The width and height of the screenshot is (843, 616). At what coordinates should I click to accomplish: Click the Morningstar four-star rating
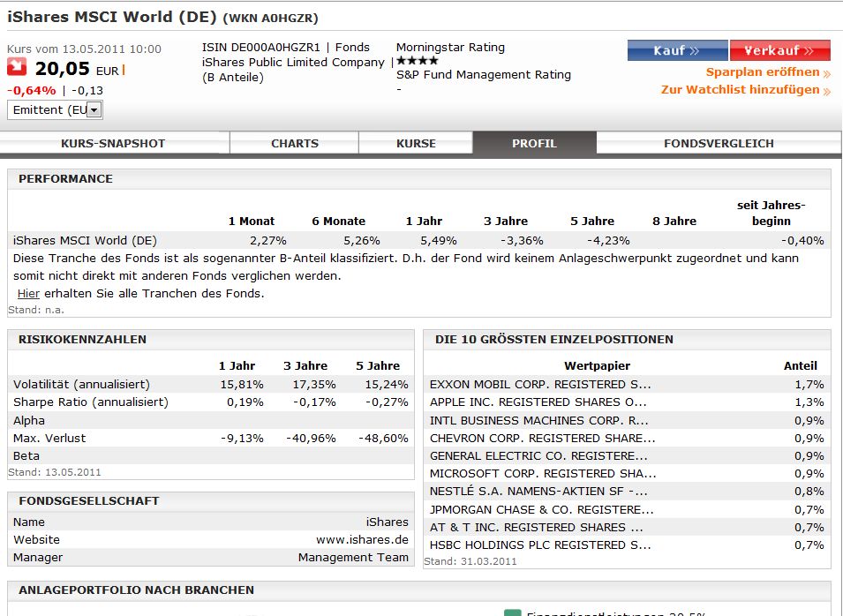coord(418,61)
